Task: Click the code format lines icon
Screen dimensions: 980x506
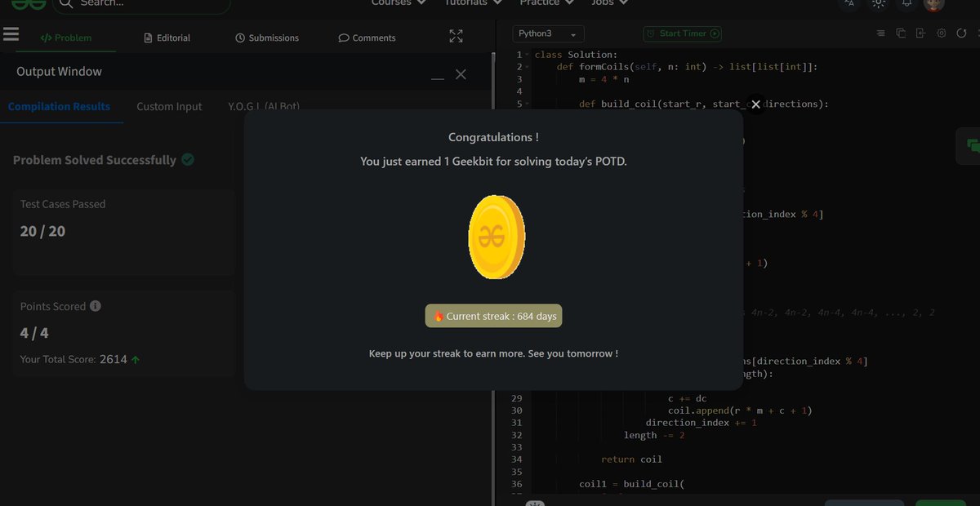Action: click(x=880, y=33)
